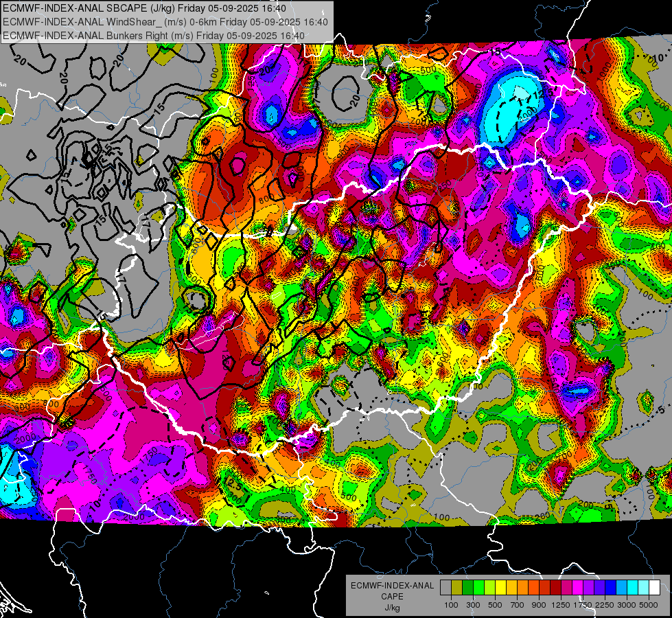Select the pure magenta legend swatch

coord(577,588)
